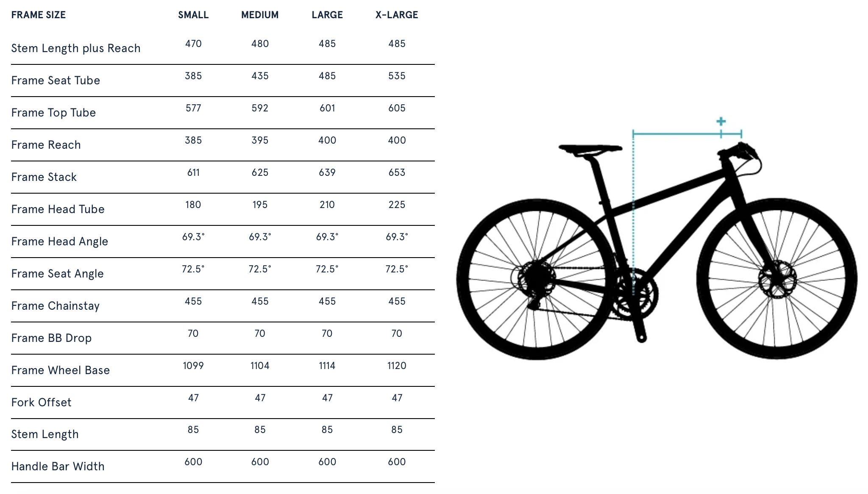
Task: Click the Frame Stack row label
Action: pyautogui.click(x=44, y=177)
